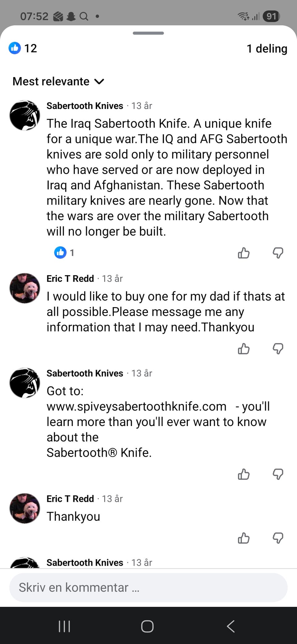Open Eric T Redd's profile name
The image size is (297, 644).
70,279
